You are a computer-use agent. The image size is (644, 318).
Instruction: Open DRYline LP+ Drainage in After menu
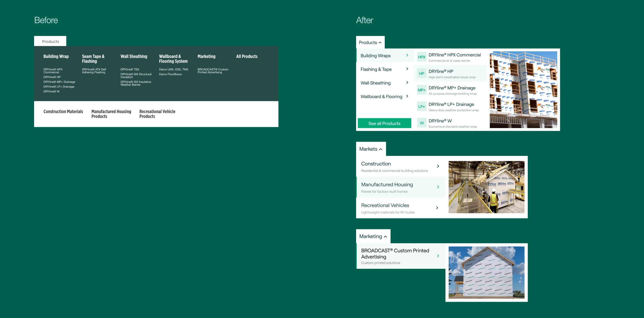450,106
